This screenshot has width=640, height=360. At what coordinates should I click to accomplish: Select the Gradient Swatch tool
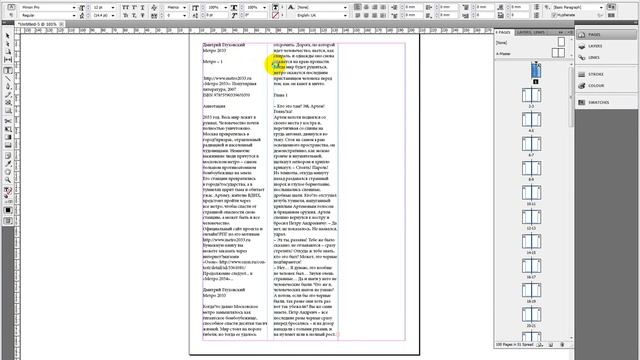[x=8, y=137]
